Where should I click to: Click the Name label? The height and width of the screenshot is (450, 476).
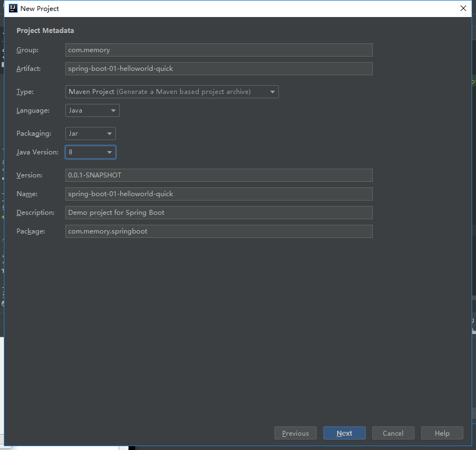pyautogui.click(x=27, y=194)
